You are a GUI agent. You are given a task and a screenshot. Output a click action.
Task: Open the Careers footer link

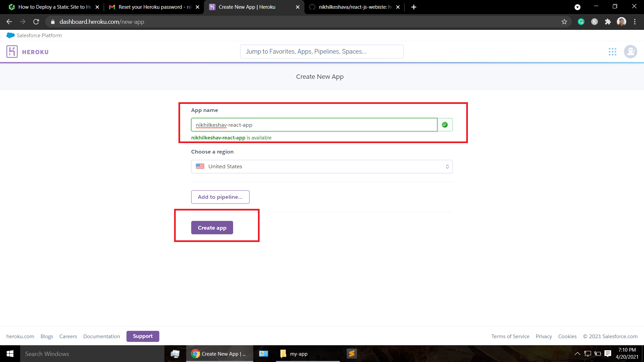(x=68, y=336)
